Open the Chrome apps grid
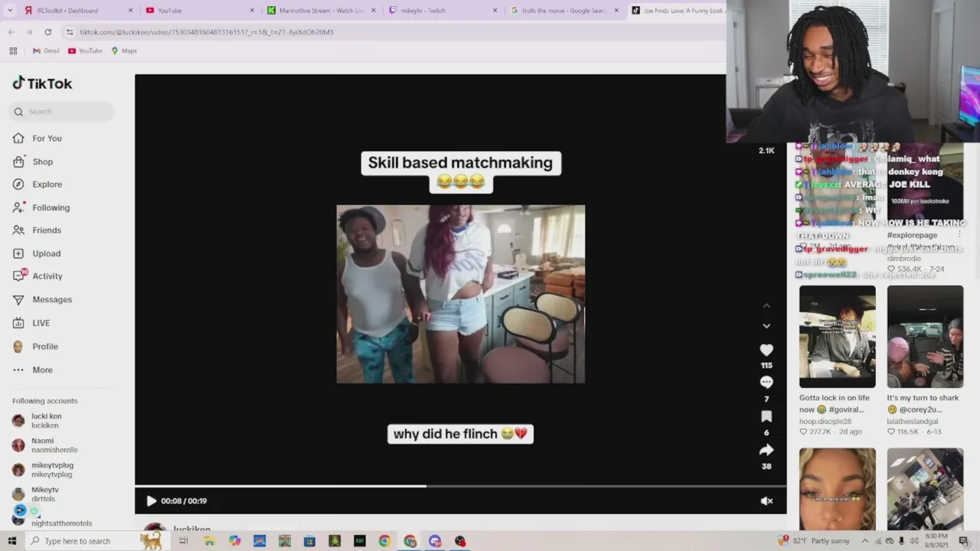Viewport: 980px width, 551px height. tap(13, 51)
